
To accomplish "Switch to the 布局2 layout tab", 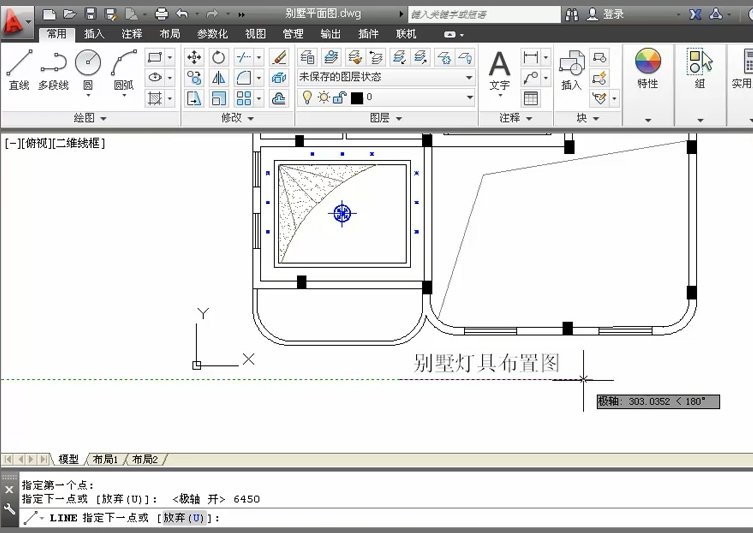I will click(145, 460).
